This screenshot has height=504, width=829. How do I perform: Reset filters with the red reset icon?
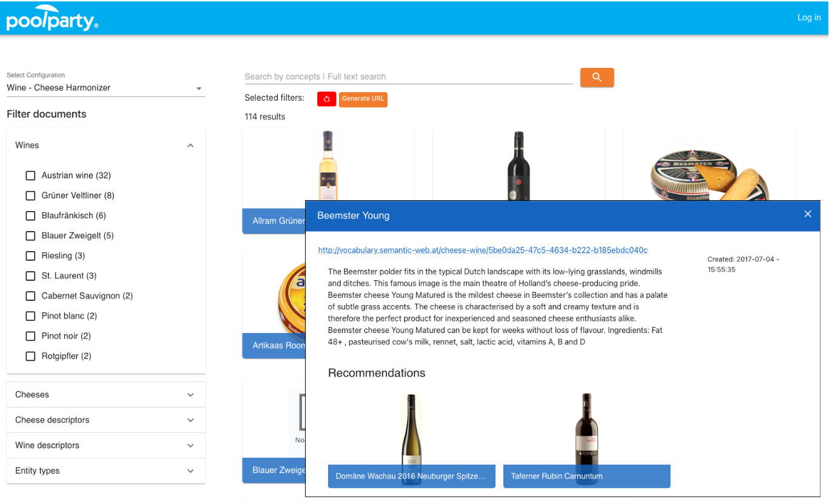pyautogui.click(x=326, y=99)
